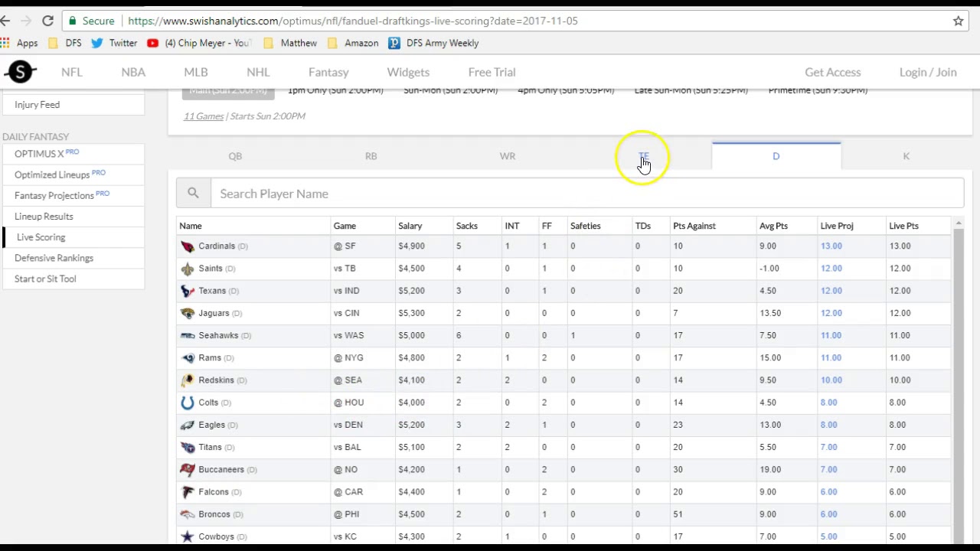980x551 pixels.
Task: Click the Cardinals team logo
Action: pyautogui.click(x=188, y=246)
